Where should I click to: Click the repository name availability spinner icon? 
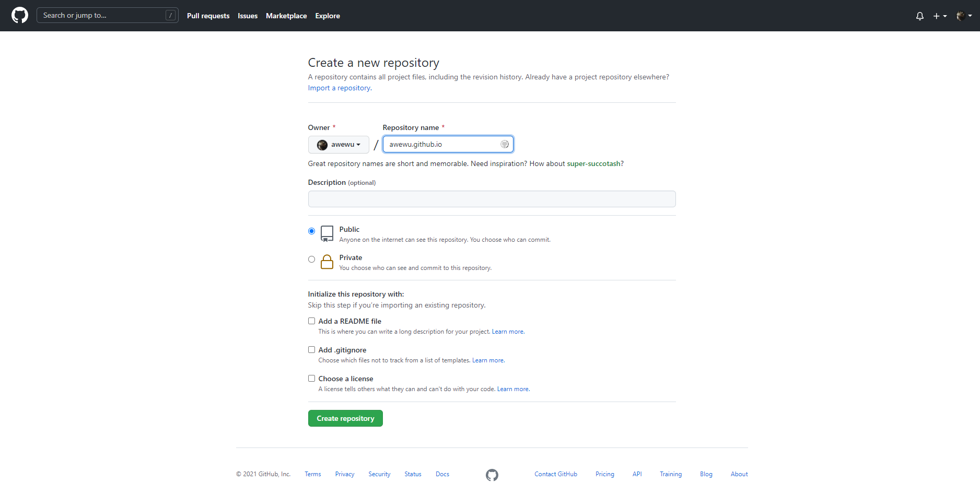[x=505, y=144]
